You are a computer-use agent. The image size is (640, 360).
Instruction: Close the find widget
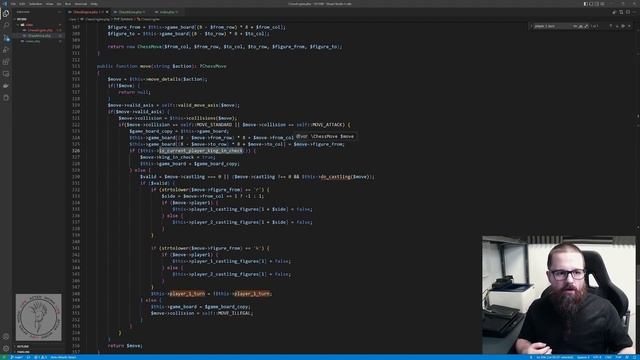tap(629, 26)
